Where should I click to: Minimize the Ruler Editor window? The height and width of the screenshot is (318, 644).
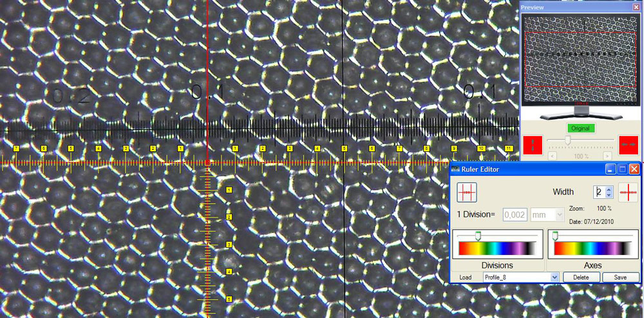click(x=612, y=169)
